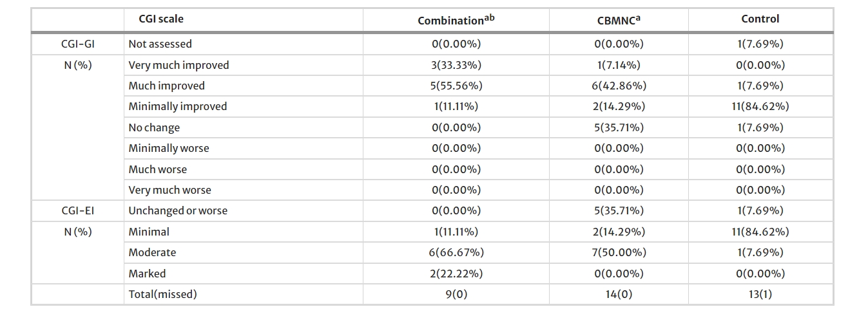Click the CBMNC column header
The image size is (868, 316).
pos(619,20)
